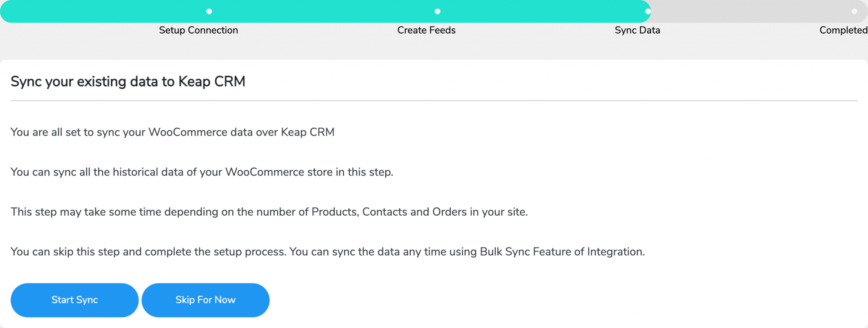Screen dimensions: 868x328
Task: Click the Bulk Sync Feature mention text
Action: 327,251
